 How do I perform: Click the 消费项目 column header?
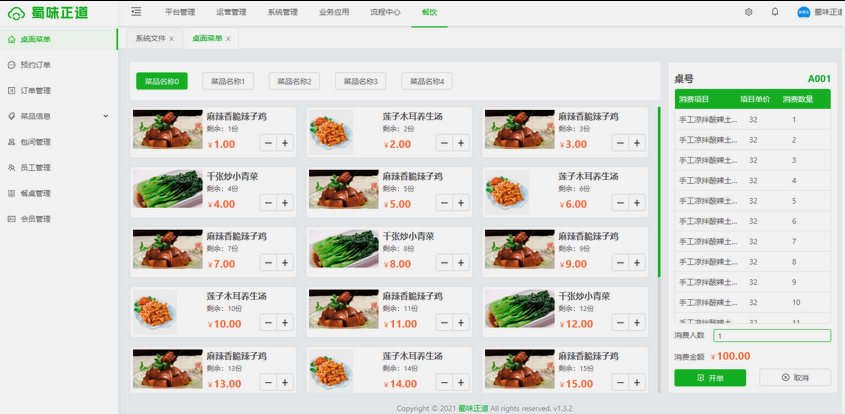pyautogui.click(x=694, y=99)
